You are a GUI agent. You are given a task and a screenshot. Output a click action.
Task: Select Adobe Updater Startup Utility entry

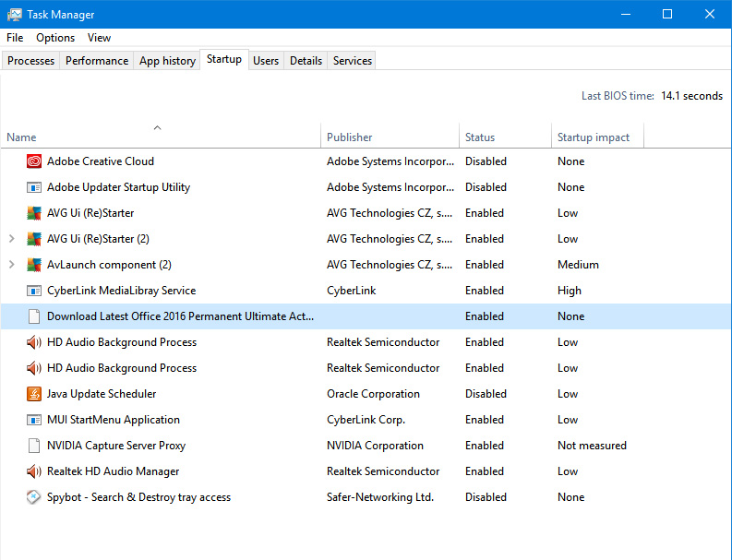tap(118, 187)
